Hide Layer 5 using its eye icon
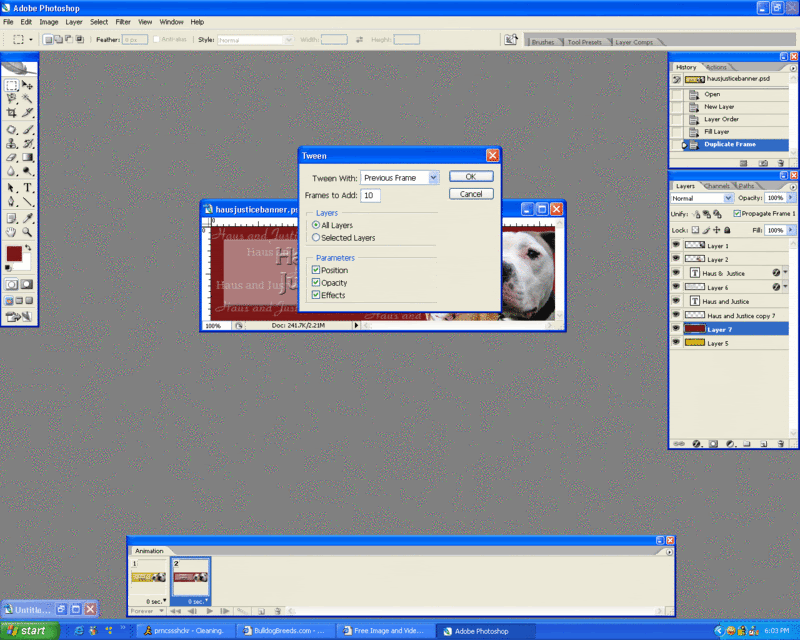This screenshot has width=800, height=640. pos(676,343)
